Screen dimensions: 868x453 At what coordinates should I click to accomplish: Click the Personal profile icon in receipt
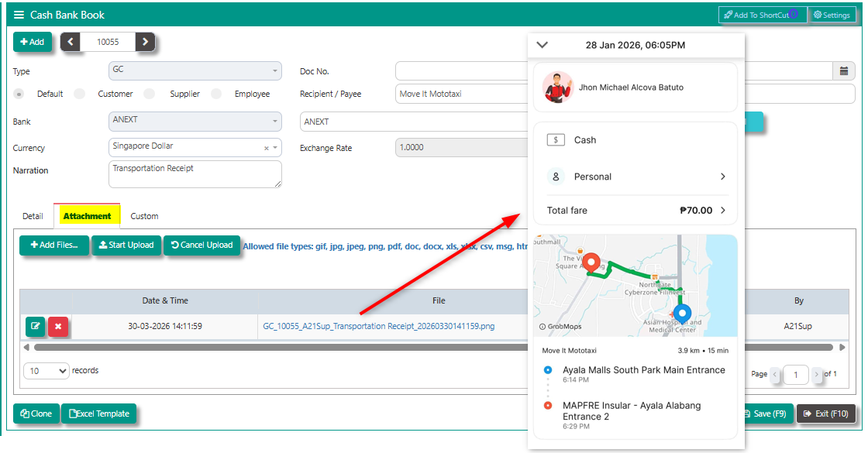pos(556,177)
